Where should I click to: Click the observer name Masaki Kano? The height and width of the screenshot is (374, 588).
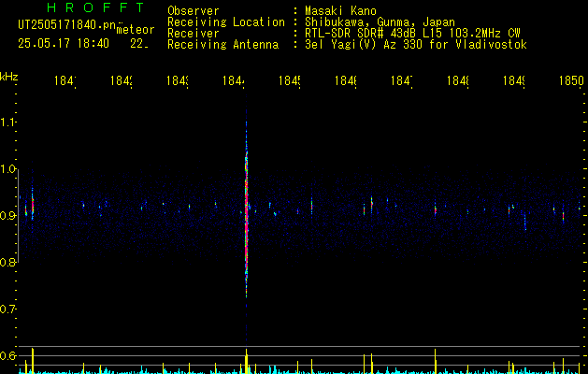[x=340, y=11]
